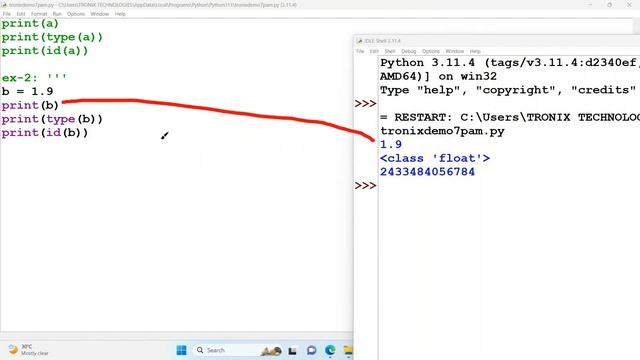Click the 'print(type(a))' line in the editor
The width and height of the screenshot is (640, 360).
point(52,38)
